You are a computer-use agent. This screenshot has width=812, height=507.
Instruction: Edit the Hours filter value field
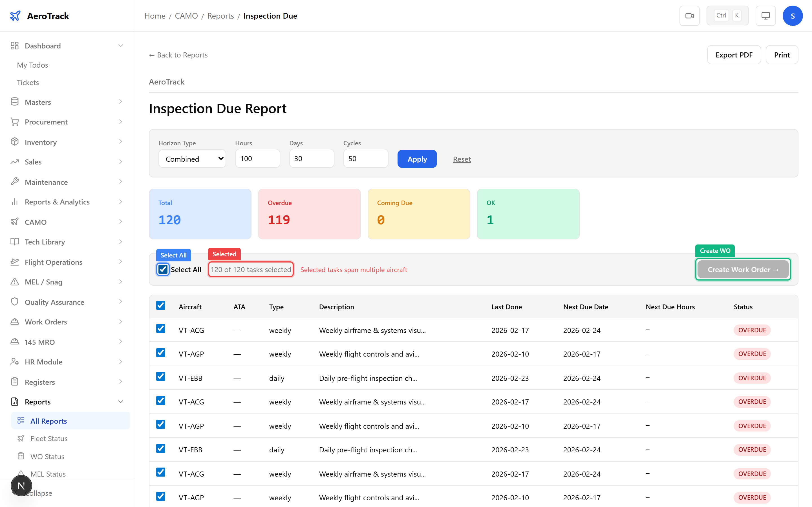tap(257, 158)
